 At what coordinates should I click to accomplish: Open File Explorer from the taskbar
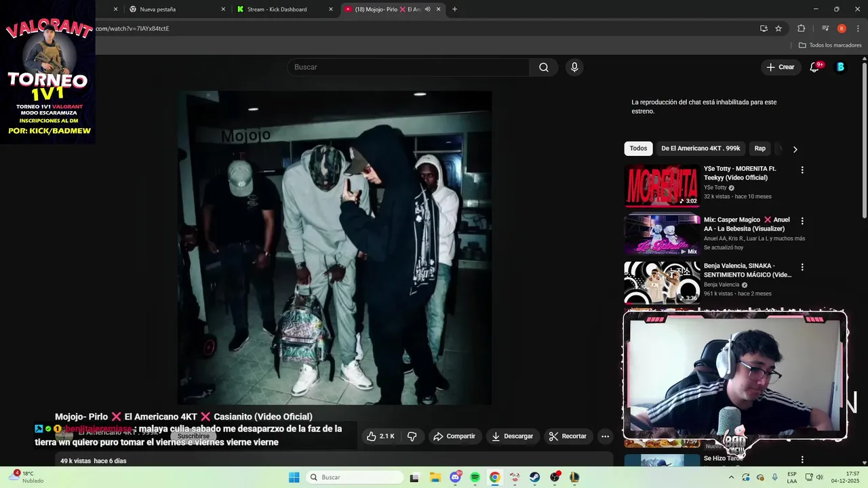pyautogui.click(x=435, y=477)
